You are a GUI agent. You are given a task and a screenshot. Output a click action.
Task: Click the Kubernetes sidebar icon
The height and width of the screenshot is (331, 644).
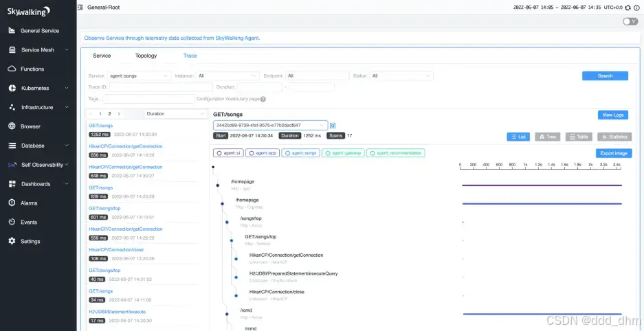12,88
